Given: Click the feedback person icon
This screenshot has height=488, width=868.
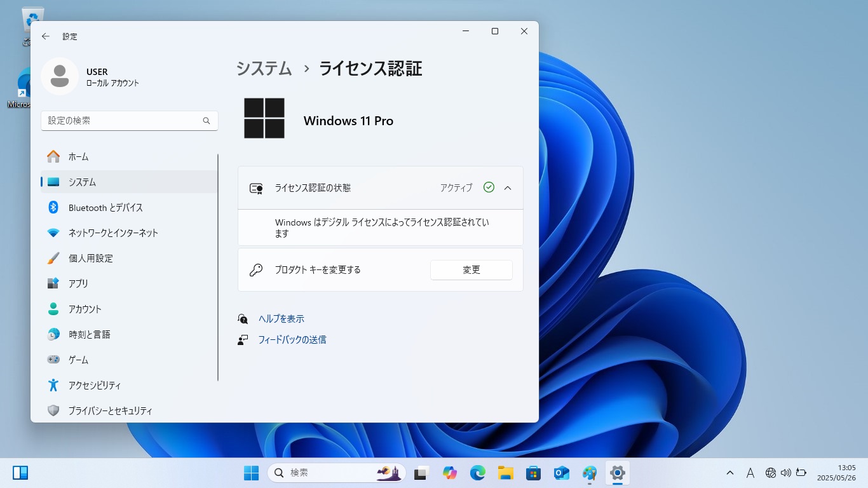Looking at the screenshot, I should point(243,340).
